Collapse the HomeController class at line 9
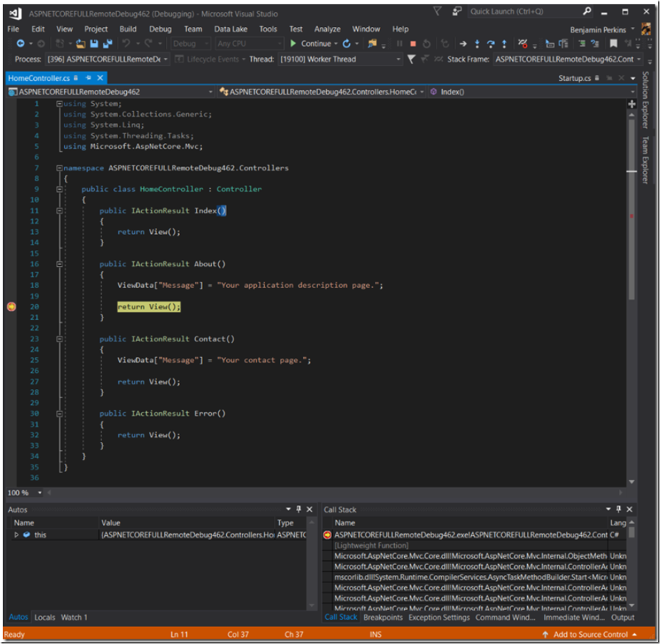Screen dimensions: 660x644 point(59,189)
